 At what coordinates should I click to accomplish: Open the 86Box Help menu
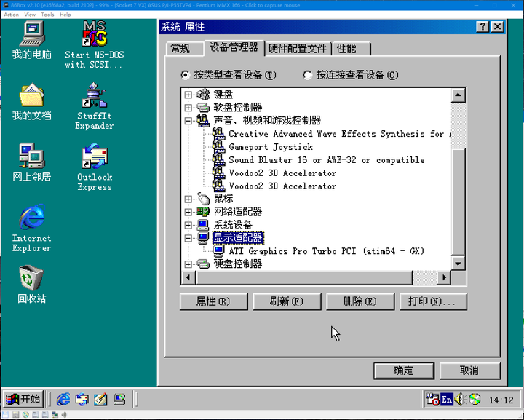pyautogui.click(x=65, y=15)
